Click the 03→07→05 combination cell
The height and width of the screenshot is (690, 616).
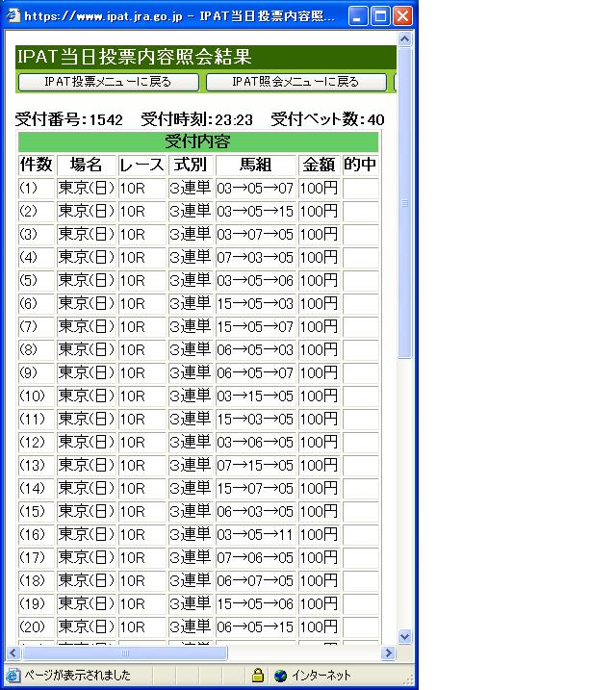[256, 235]
